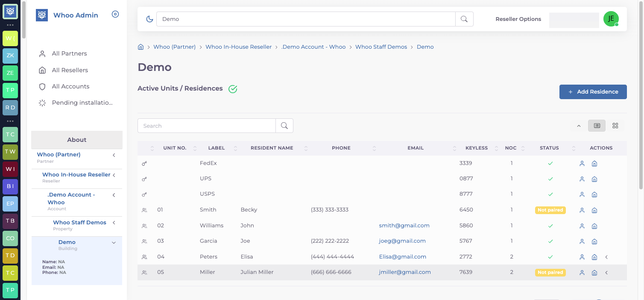Image resolution: width=644 pixels, height=300 pixels.
Task: Open resident profile icon for UPS row
Action: pyautogui.click(x=582, y=179)
